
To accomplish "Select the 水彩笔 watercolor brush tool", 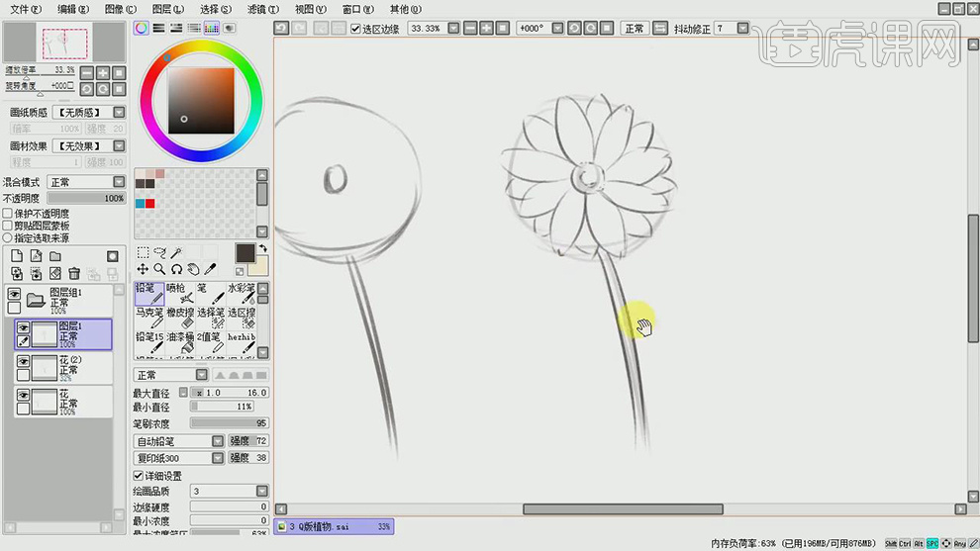I will point(243,293).
